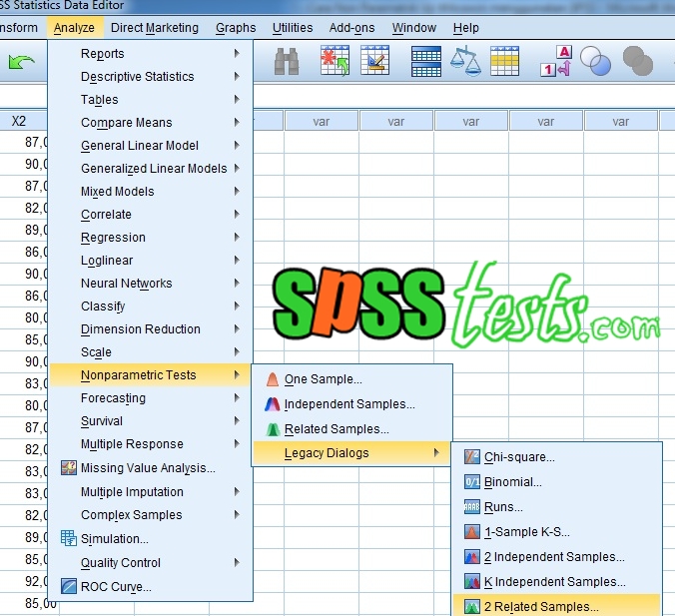
Task: Click the K Independent Samples icon
Action: pos(472,582)
